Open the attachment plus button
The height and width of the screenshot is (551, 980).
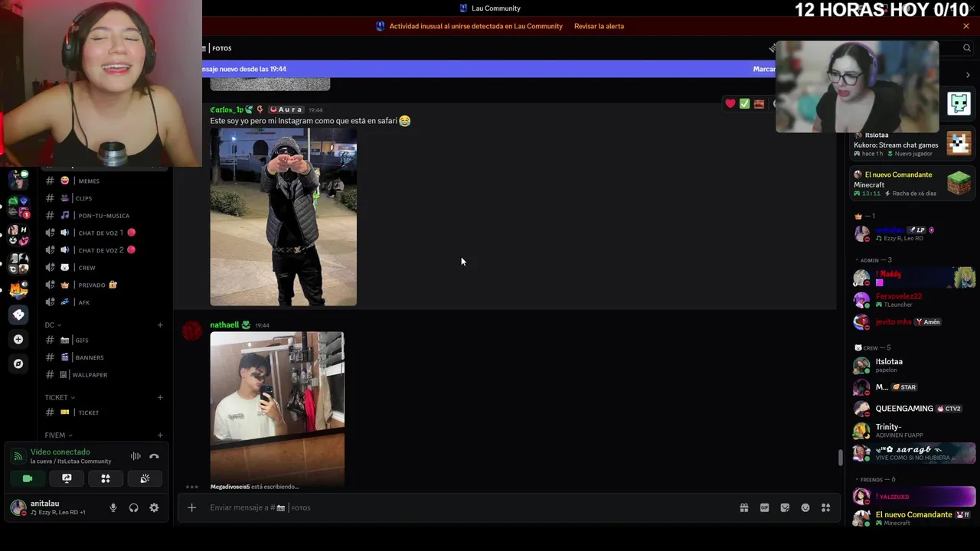[x=192, y=507]
